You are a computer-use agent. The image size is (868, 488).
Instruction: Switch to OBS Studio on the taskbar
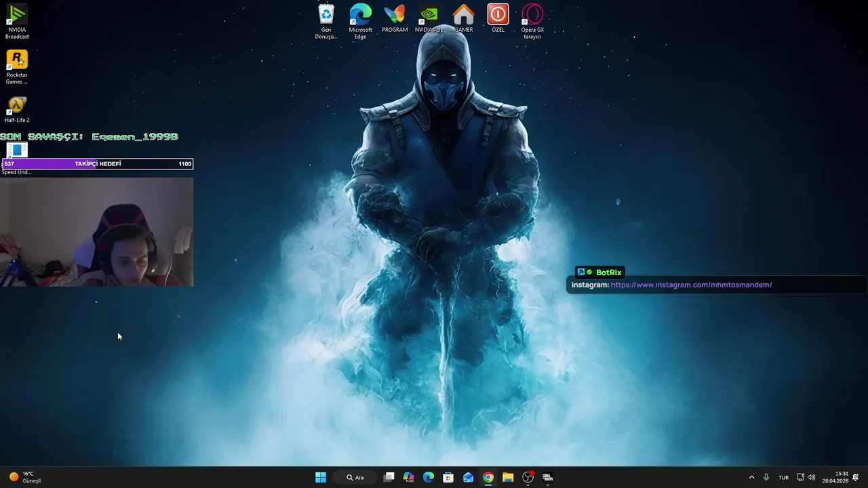click(x=528, y=477)
